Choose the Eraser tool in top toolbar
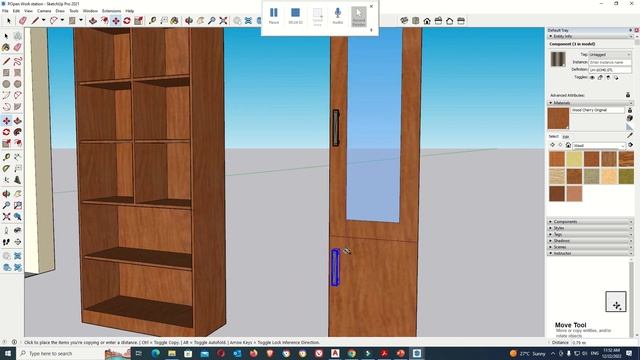 pos(23,21)
